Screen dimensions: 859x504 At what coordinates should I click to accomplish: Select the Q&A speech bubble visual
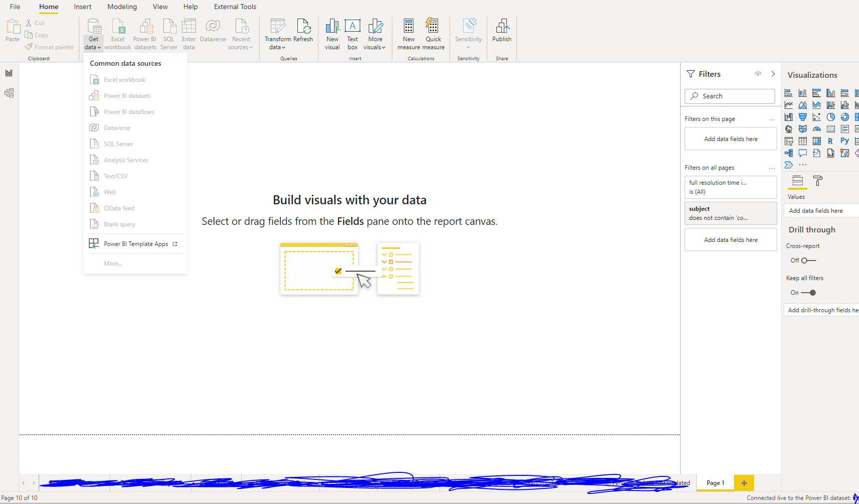pyautogui.click(x=803, y=153)
